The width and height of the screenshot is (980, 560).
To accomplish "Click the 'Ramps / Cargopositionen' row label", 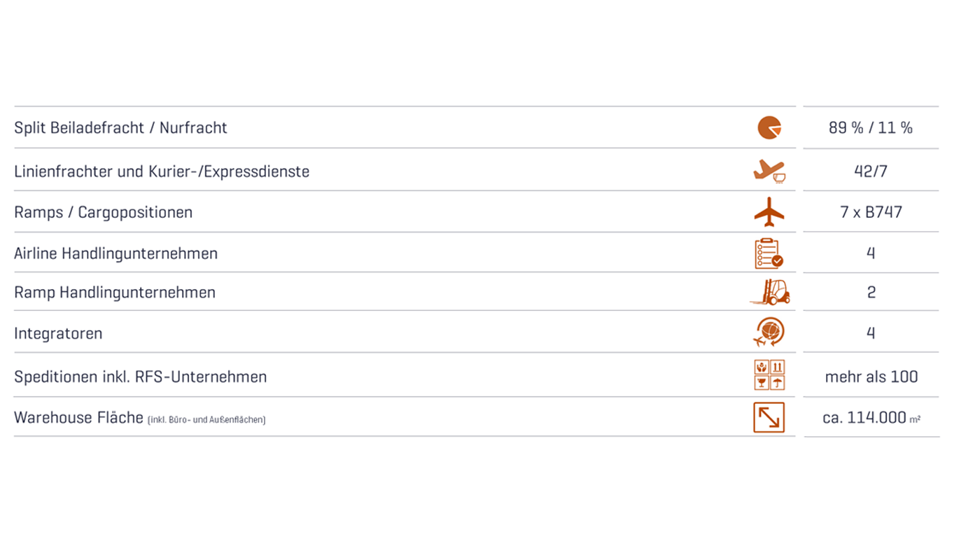I will 103,213.
